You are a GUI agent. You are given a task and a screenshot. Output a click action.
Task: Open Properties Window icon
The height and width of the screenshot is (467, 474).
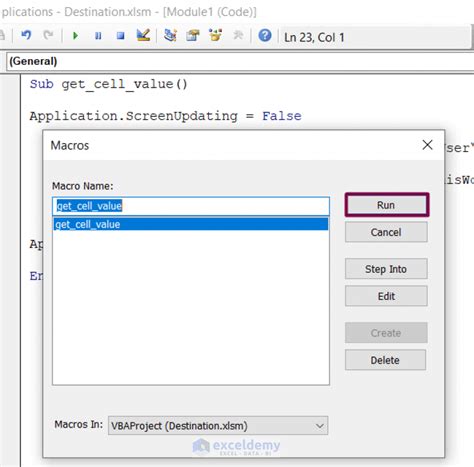(193, 35)
